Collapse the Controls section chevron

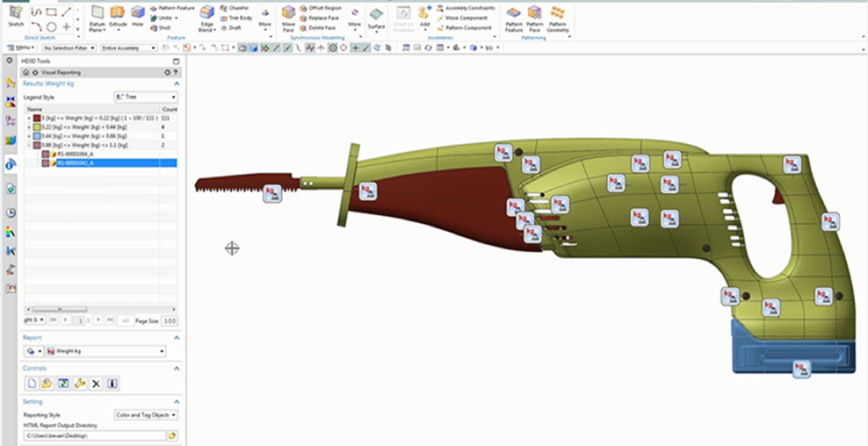tap(176, 369)
